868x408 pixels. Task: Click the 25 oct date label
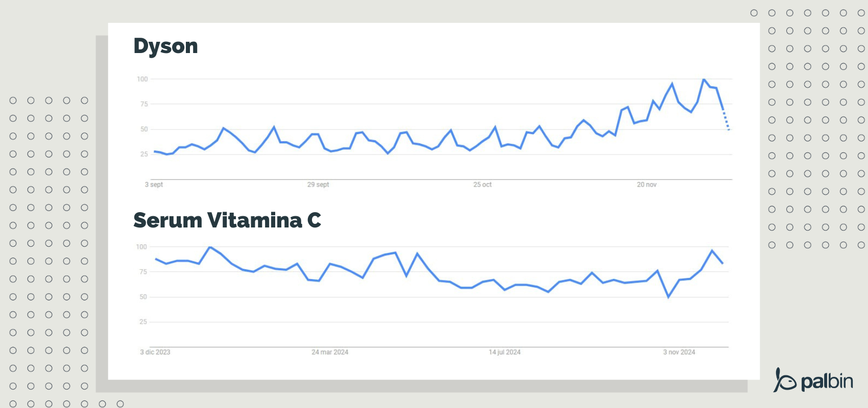tap(483, 185)
